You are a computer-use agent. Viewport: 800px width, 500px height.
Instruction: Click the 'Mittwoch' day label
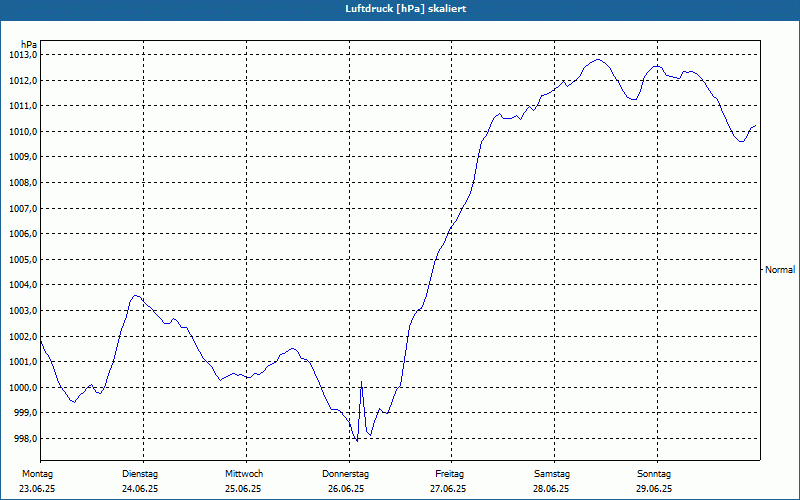(x=244, y=474)
